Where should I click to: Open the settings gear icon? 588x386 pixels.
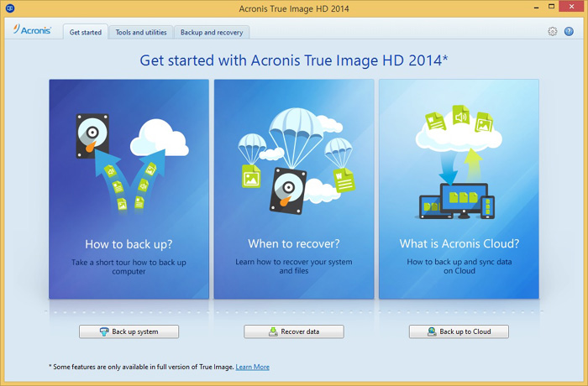pos(553,32)
